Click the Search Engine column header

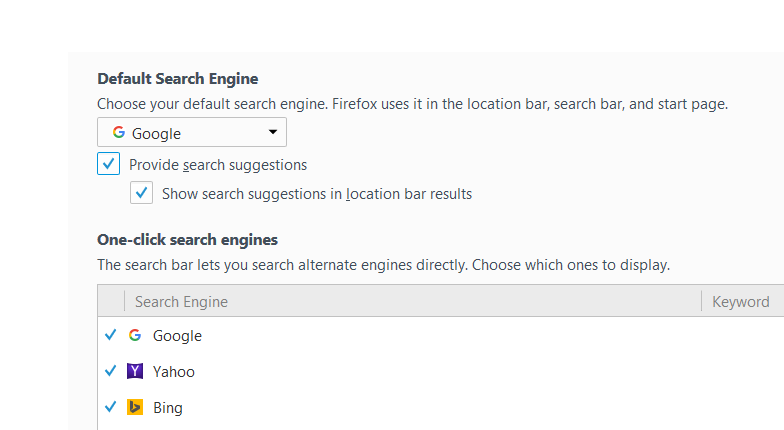(x=181, y=302)
